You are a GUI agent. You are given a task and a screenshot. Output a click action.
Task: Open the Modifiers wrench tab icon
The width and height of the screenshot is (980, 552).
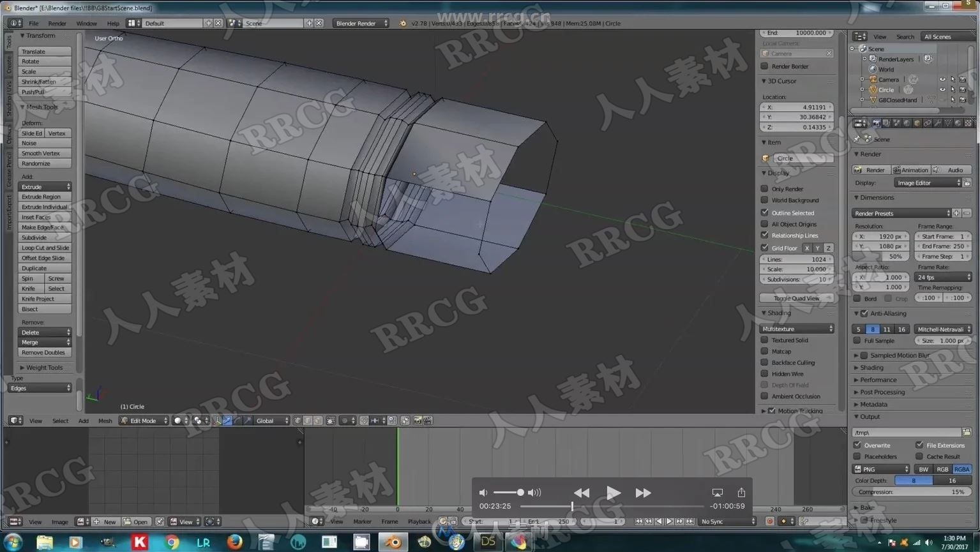coord(938,123)
